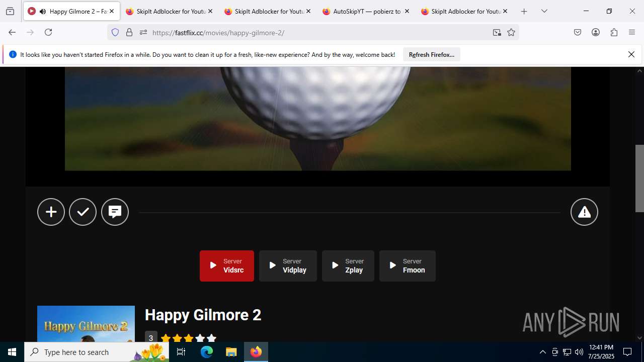The width and height of the screenshot is (644, 362).
Task: Open the taskbar clock and date
Action: click(x=601, y=352)
